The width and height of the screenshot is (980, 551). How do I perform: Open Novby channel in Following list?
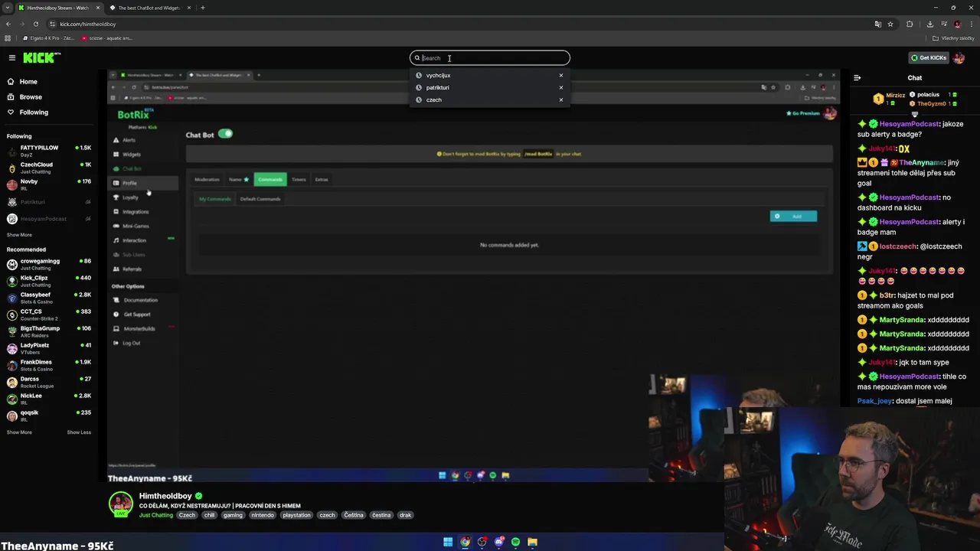click(x=49, y=184)
